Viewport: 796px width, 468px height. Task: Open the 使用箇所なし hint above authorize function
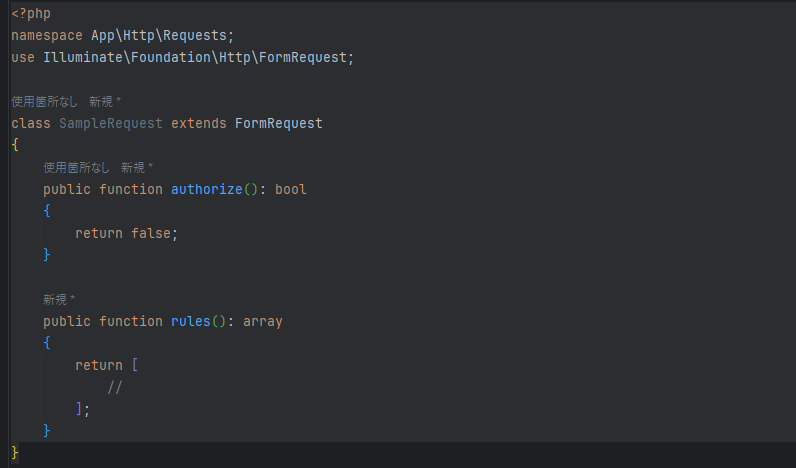[x=76, y=168]
